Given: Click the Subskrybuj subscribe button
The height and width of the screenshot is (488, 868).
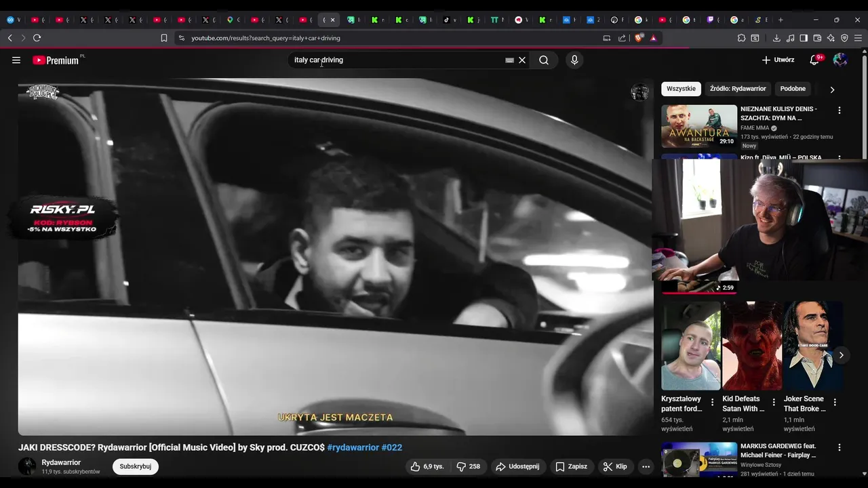Looking at the screenshot, I should click(136, 466).
